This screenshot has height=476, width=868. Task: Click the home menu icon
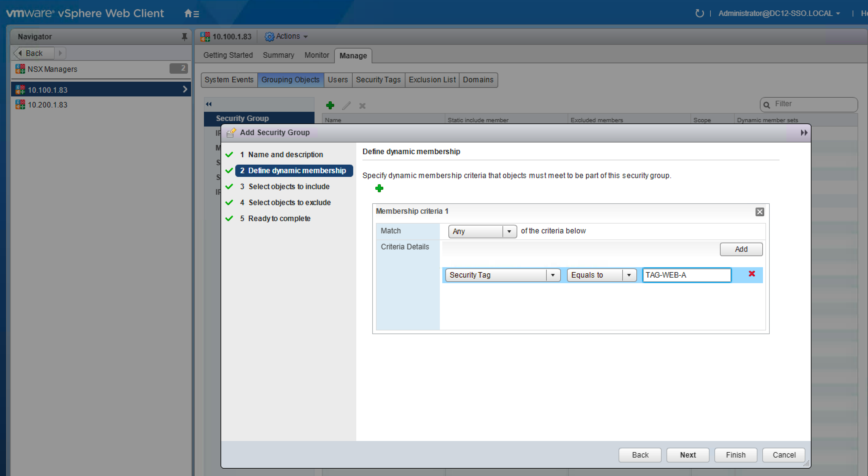pyautogui.click(x=191, y=14)
